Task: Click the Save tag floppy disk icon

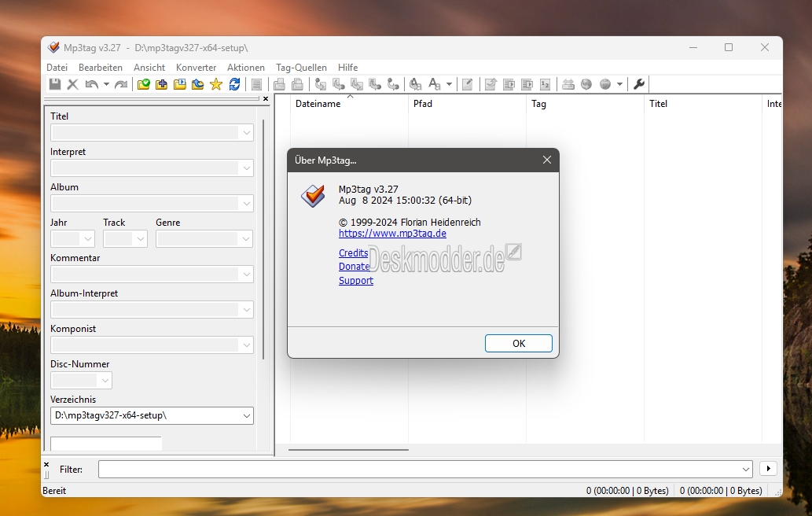Action: (55, 84)
